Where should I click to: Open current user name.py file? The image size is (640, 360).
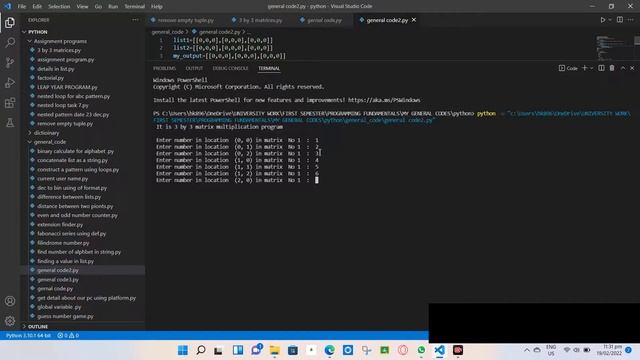pos(62,178)
